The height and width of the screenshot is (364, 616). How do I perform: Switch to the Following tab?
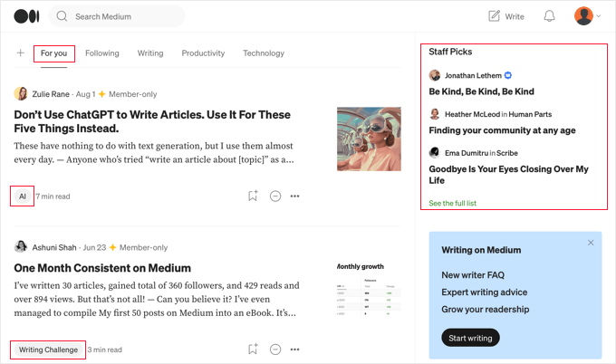pyautogui.click(x=102, y=53)
